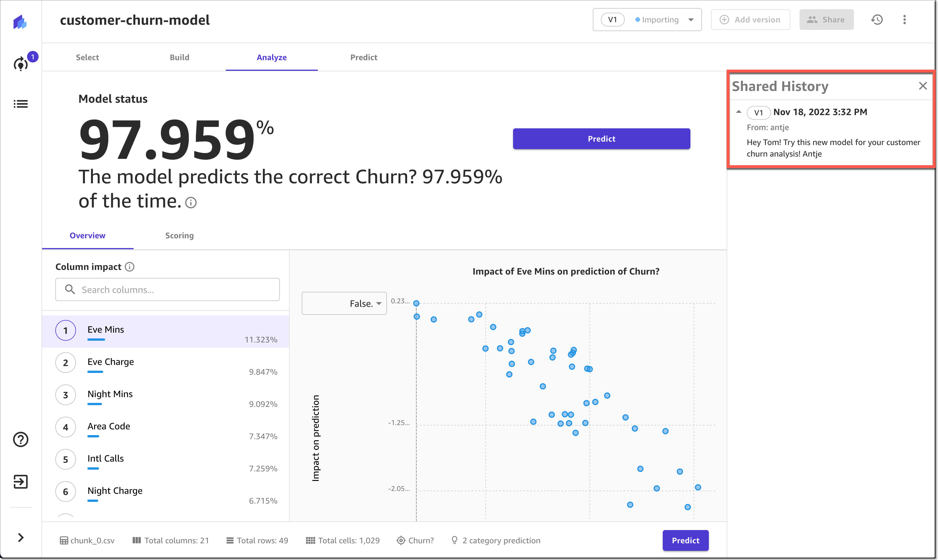Click the info icon after 'of the time.'
Viewport: 938px width, 560px height.
(x=191, y=203)
